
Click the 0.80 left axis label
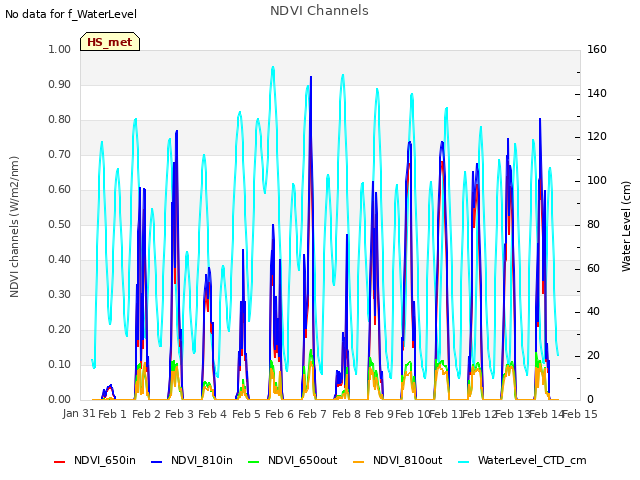[x=60, y=120]
